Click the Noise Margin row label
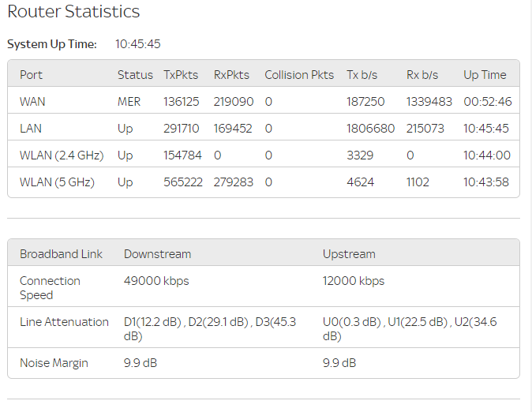The image size is (532, 412). coord(54,363)
